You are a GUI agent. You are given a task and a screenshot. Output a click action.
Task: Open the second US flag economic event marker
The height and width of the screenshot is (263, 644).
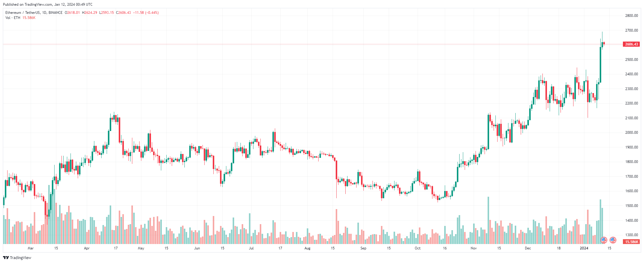(x=613, y=240)
